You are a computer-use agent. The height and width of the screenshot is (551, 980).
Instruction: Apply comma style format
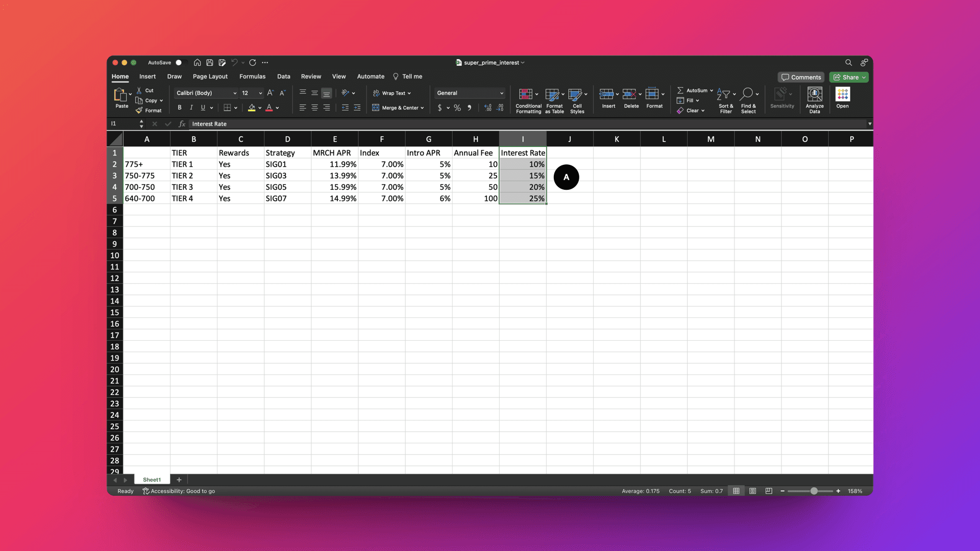(x=469, y=108)
